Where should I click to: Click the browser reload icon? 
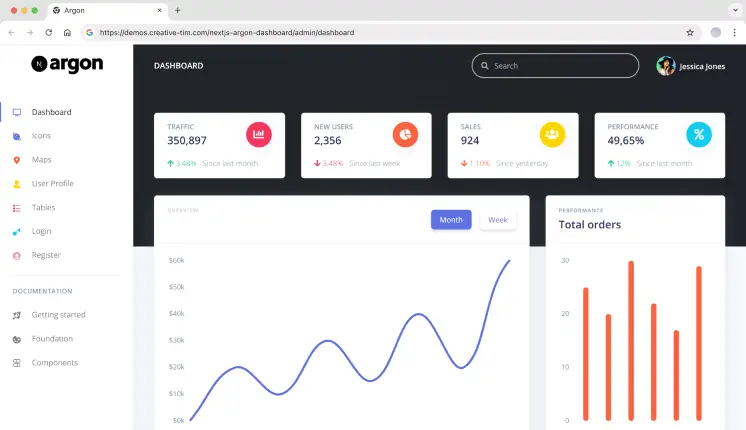[x=48, y=32]
